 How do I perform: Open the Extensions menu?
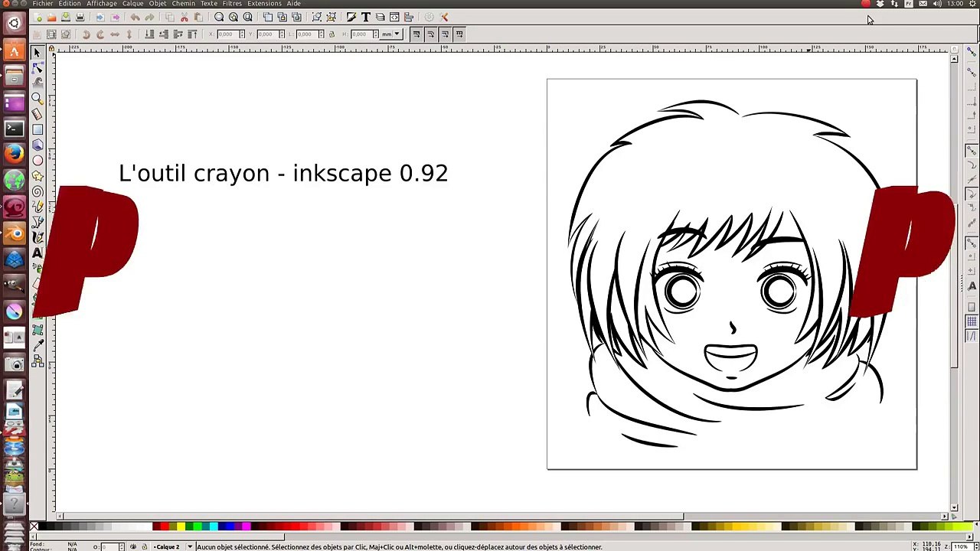click(x=264, y=3)
